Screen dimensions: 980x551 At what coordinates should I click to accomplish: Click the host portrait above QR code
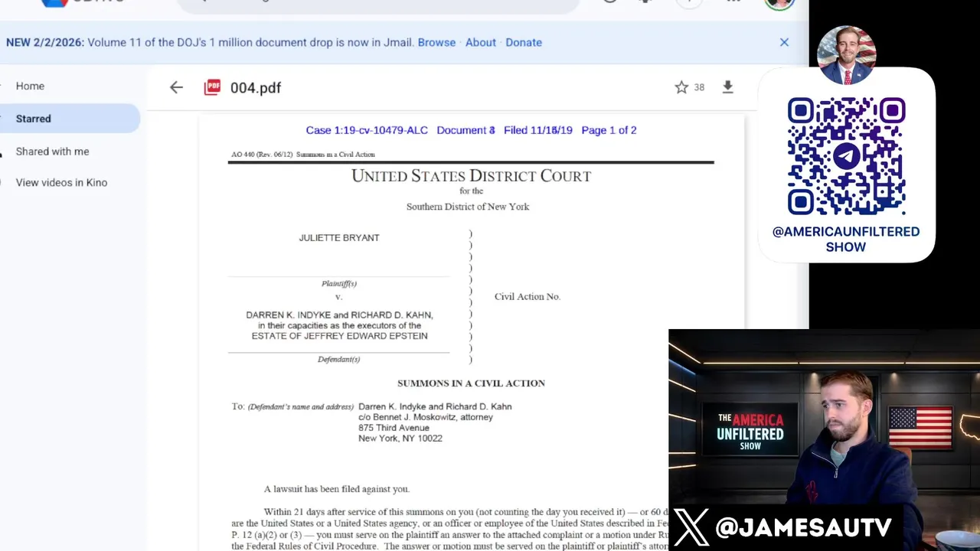pyautogui.click(x=846, y=55)
